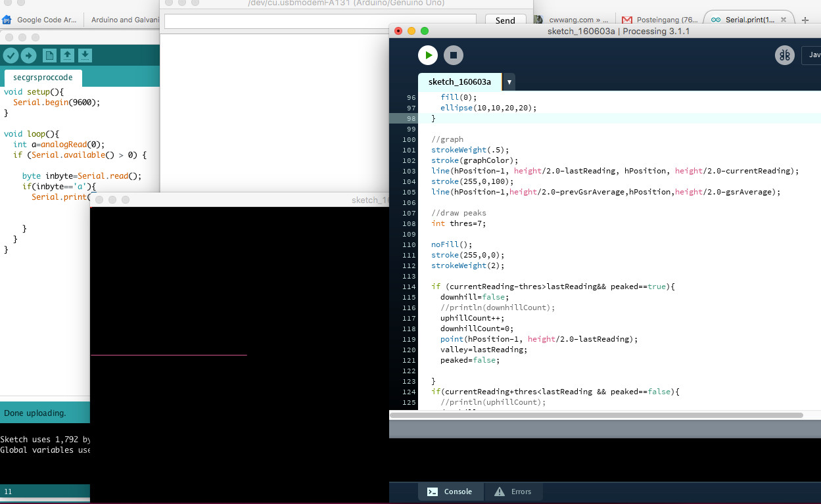821x504 pixels.
Task: Switch to the Errors tab in Processing
Action: coord(513,492)
